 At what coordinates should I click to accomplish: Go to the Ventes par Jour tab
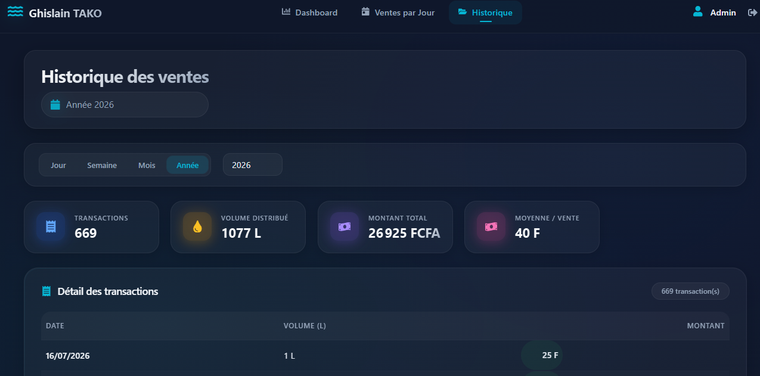(x=398, y=13)
